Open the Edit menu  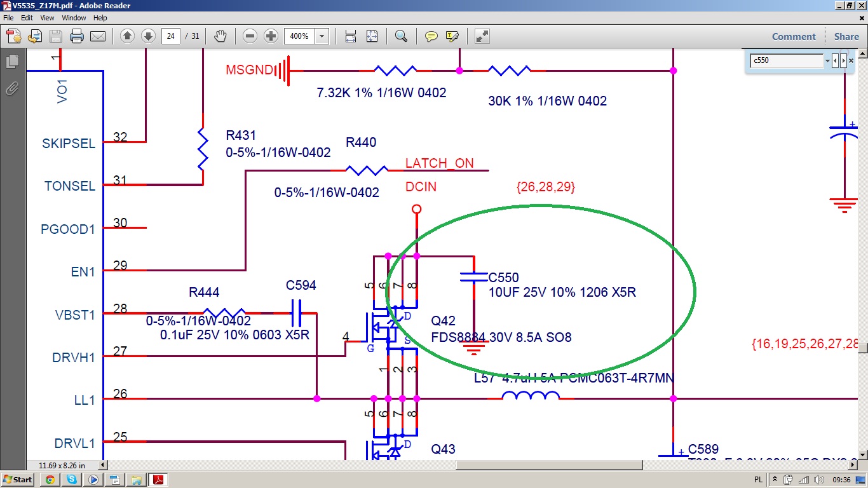coord(27,18)
